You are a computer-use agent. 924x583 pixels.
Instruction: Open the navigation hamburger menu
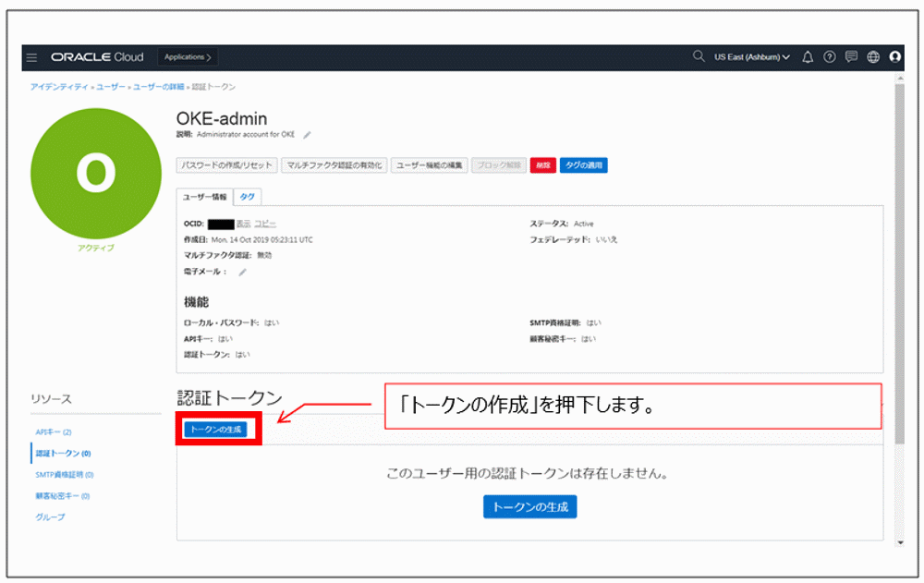(32, 56)
